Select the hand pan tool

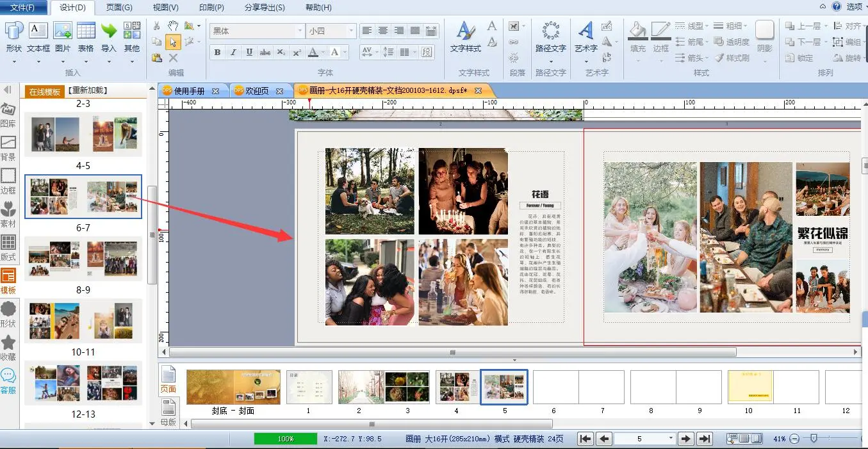pyautogui.click(x=172, y=26)
